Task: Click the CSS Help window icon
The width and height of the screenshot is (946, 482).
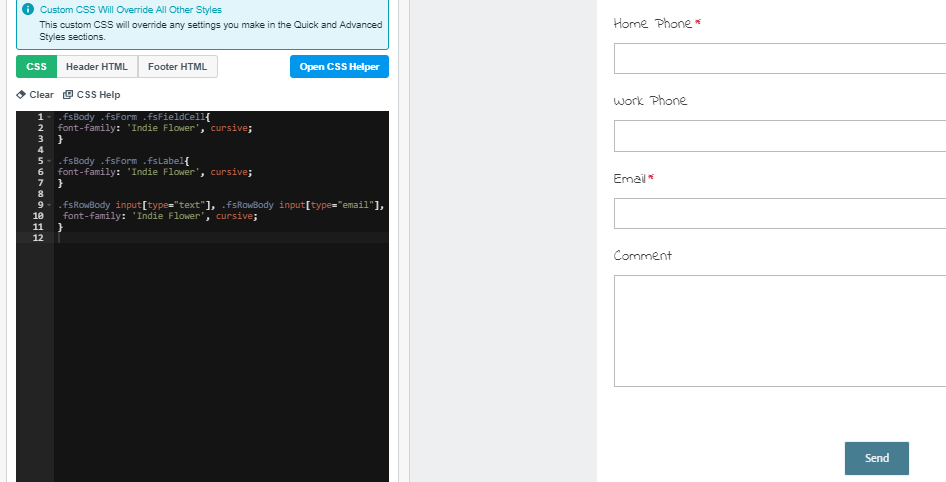Action: [68, 95]
